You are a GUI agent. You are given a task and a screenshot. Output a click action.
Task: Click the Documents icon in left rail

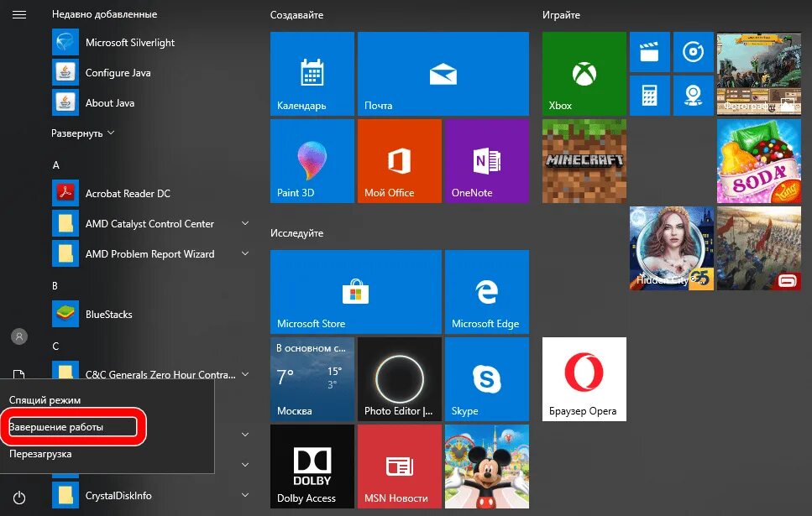pos(18,374)
